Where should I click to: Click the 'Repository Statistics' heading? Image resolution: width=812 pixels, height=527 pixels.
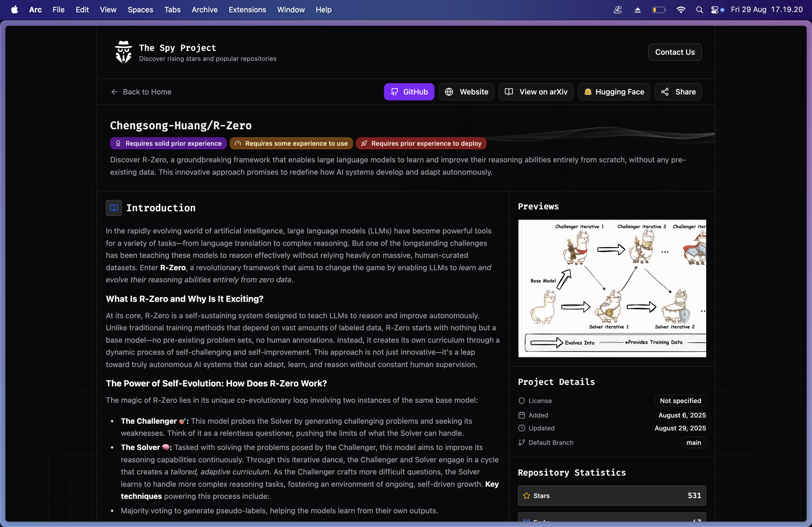572,473
